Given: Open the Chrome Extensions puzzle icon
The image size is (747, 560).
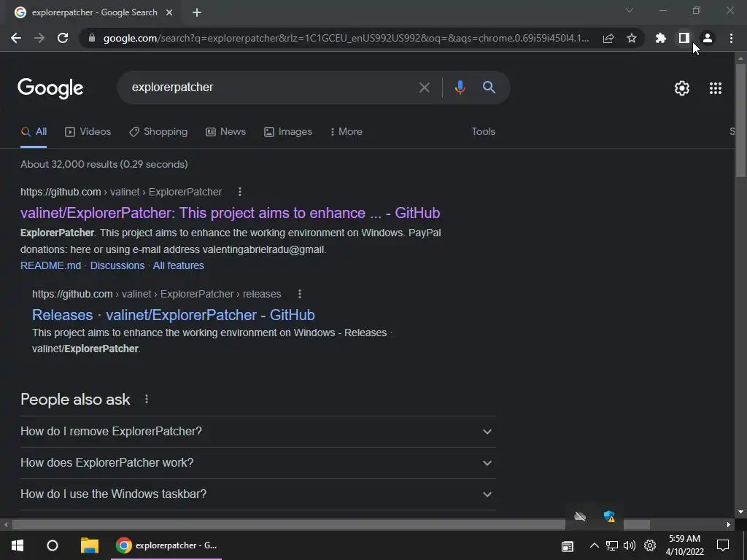Looking at the screenshot, I should 660,38.
